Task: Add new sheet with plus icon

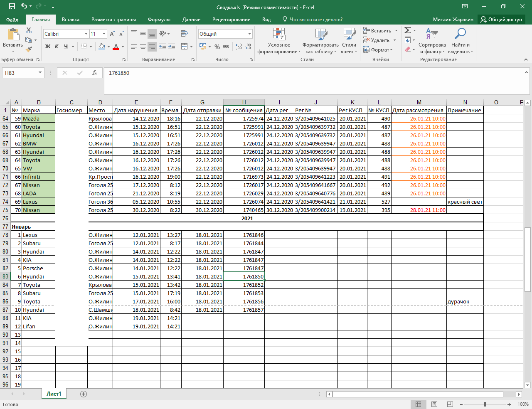Action: coord(84,394)
